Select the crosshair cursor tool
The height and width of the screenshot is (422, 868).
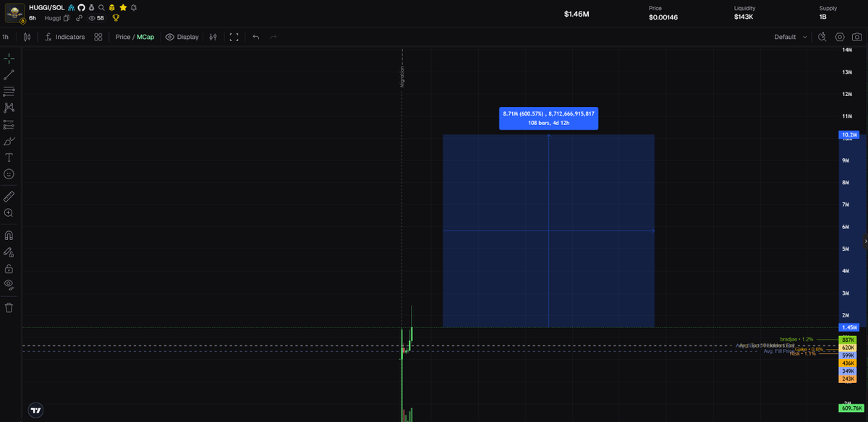click(9, 59)
